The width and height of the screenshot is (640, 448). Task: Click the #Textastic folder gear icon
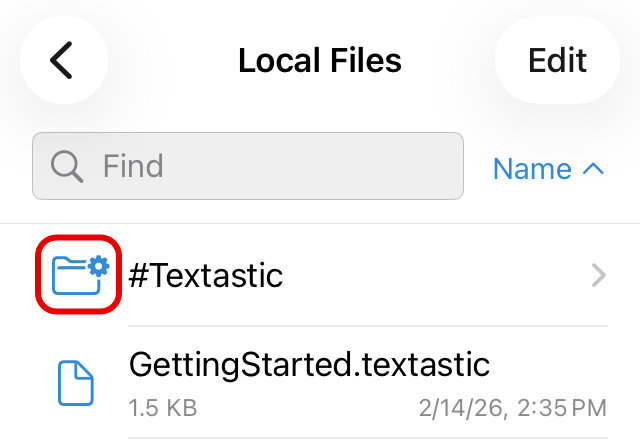[x=98, y=265]
